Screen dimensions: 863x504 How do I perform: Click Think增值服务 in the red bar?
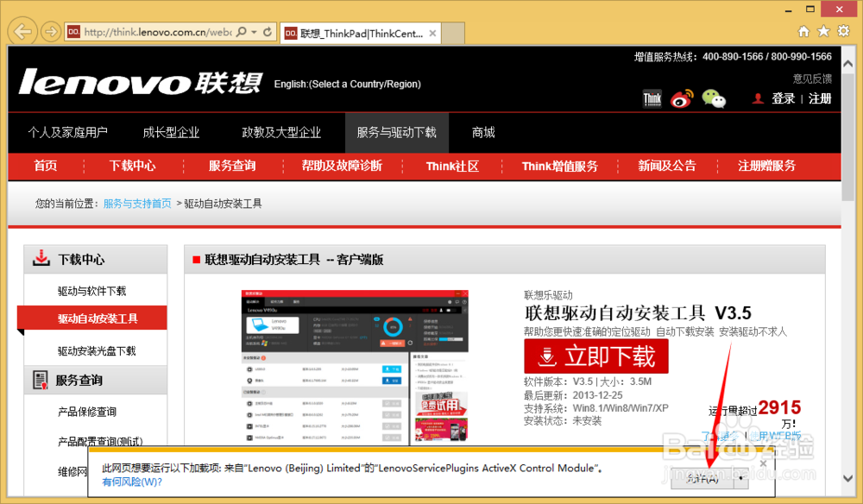(x=560, y=167)
